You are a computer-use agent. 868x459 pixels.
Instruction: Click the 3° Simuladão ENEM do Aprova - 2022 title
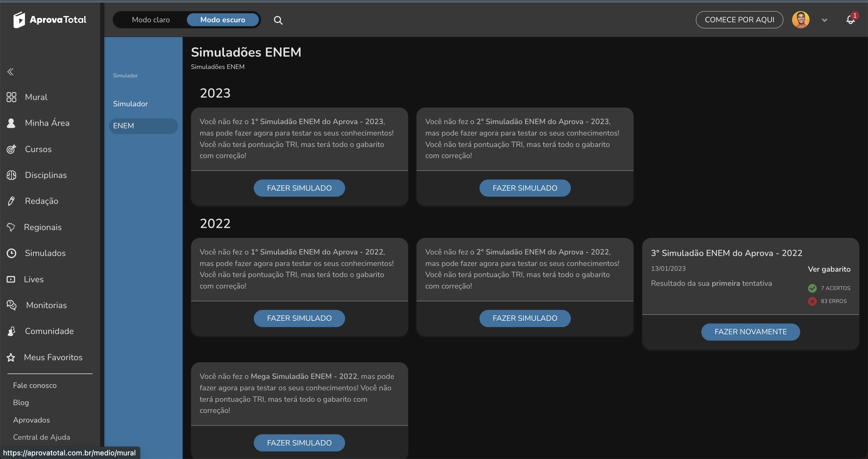pos(726,253)
